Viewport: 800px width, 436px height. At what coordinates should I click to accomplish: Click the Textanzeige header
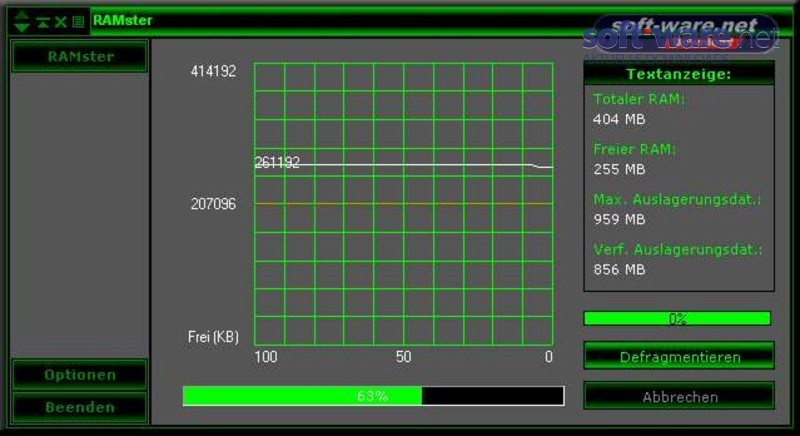pos(679,74)
